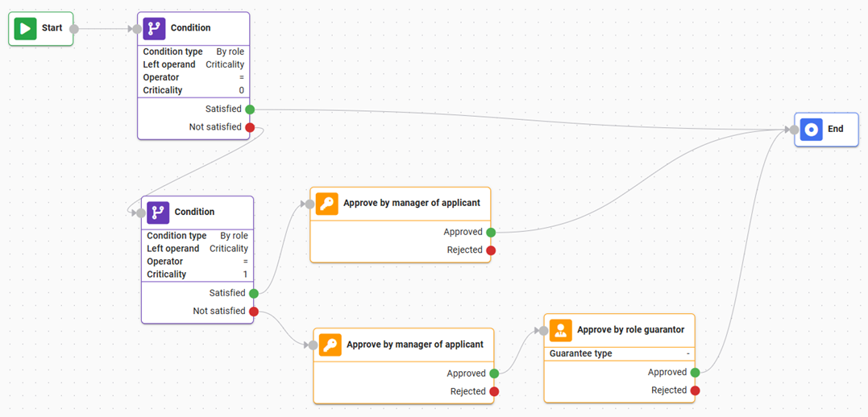Click green Satisfied port on the Criticality 1 Condition

coord(254,294)
